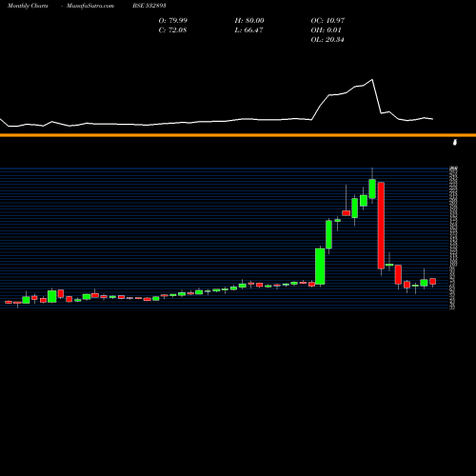Click the Monthly Charts title text
Image resolution: width=476 pixels, height=476 pixels.
click(28, 6)
